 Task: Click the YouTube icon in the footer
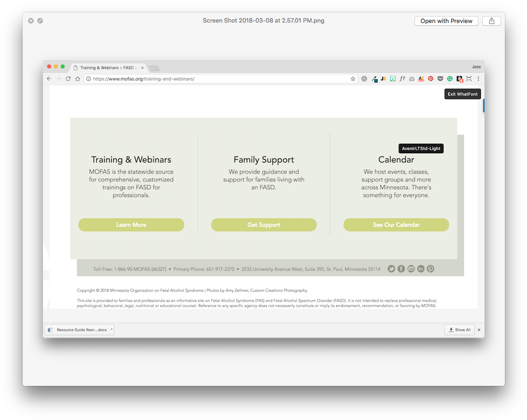click(411, 268)
